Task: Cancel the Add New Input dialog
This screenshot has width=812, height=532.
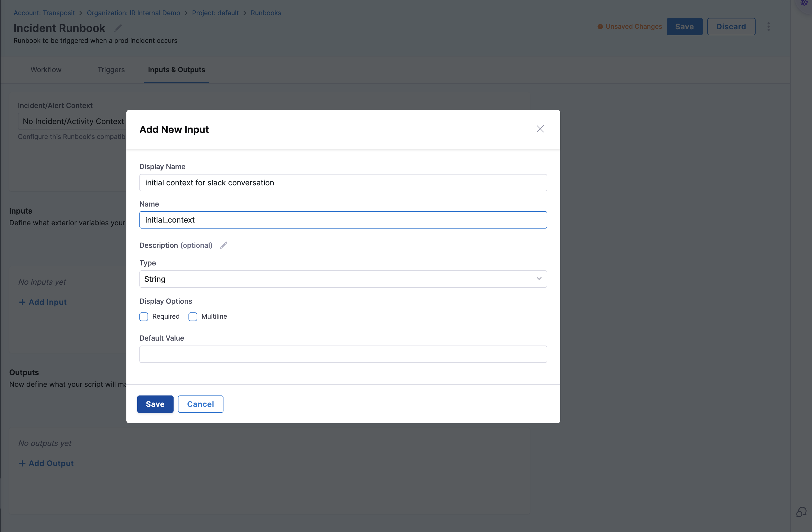Action: [x=201, y=404]
